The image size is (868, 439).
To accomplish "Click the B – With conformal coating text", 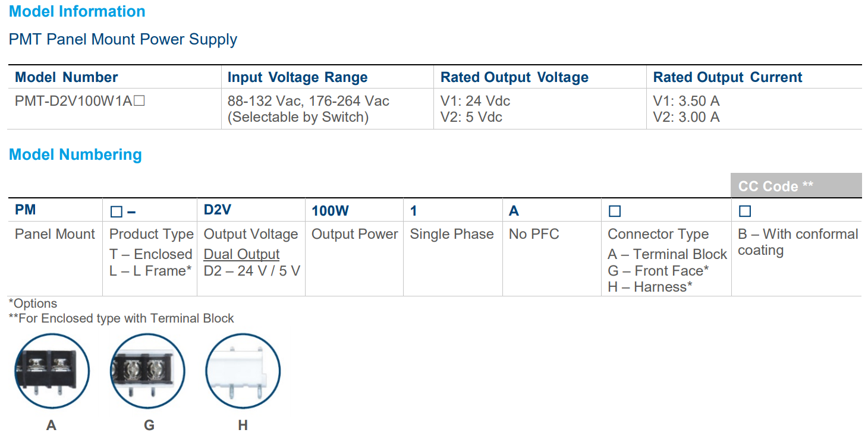I will 797,242.
